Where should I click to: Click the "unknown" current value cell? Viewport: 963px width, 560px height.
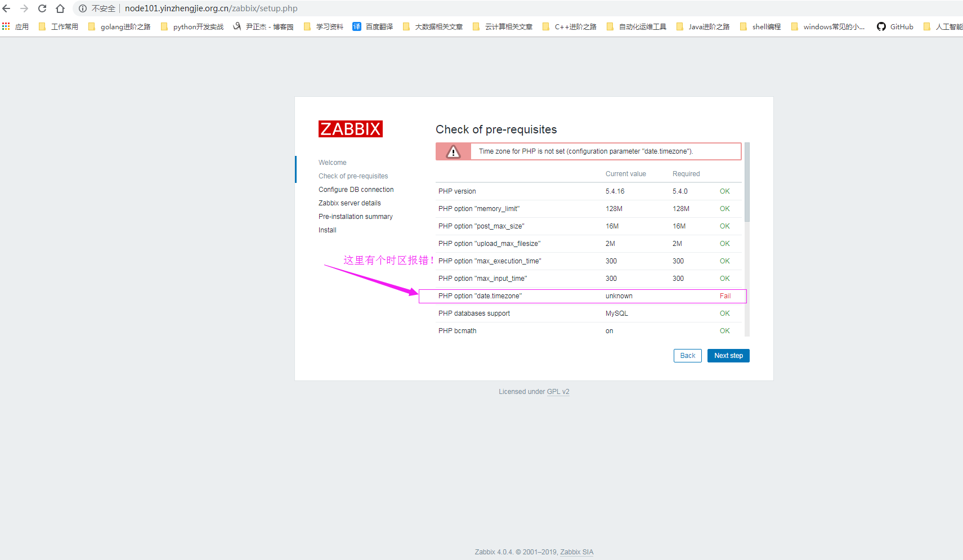[x=619, y=296]
